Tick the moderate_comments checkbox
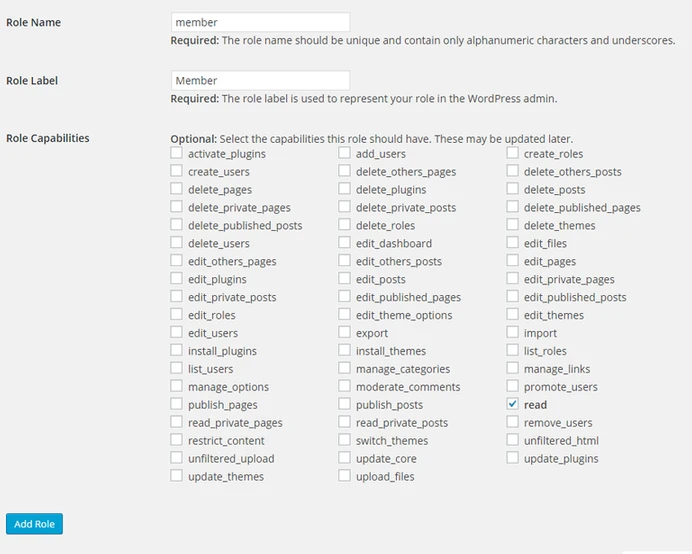 point(344,387)
